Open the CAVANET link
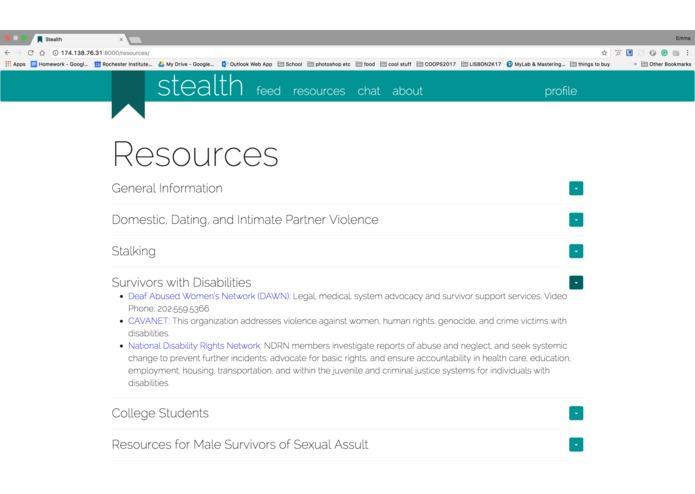This screenshot has height=494, width=695. (148, 321)
